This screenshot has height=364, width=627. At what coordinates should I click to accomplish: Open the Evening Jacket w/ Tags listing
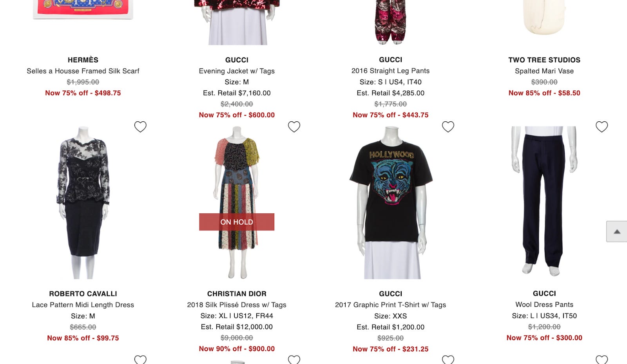tap(237, 71)
